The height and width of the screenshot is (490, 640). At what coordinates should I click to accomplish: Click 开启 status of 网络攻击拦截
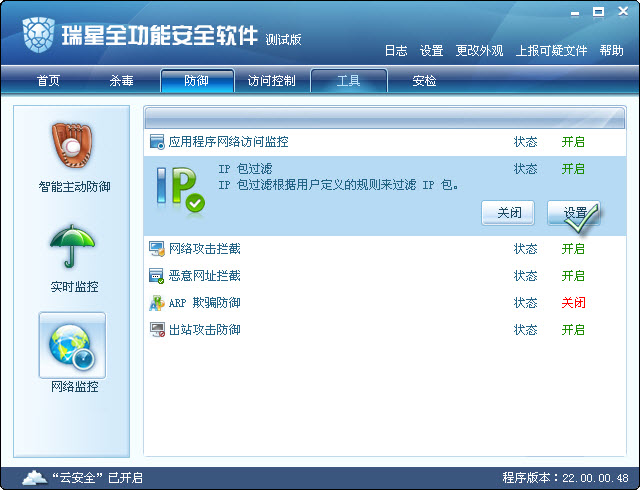573,249
